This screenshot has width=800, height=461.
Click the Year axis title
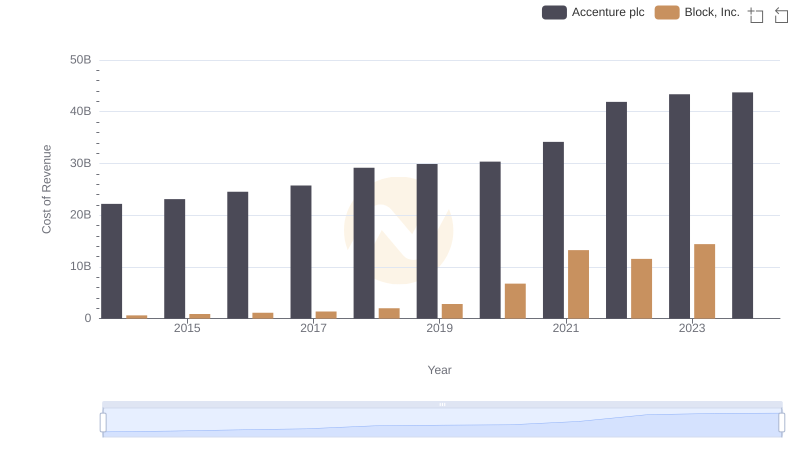tap(439, 370)
